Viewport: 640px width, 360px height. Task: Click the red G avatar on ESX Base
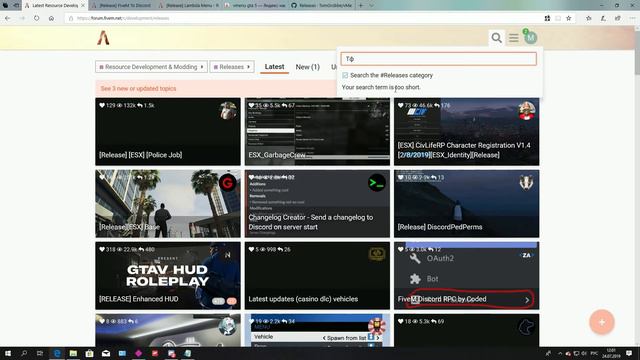227,182
